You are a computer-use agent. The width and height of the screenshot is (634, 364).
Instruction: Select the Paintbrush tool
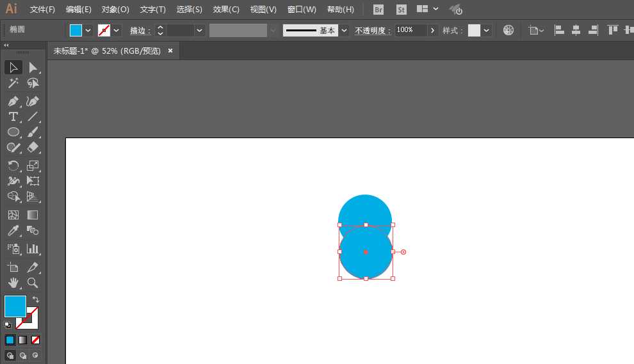pos(33,132)
